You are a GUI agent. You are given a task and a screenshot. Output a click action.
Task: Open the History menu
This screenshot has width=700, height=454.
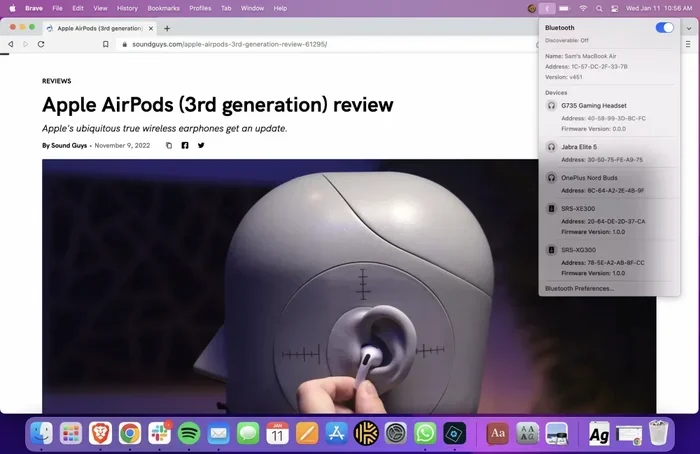[127, 8]
